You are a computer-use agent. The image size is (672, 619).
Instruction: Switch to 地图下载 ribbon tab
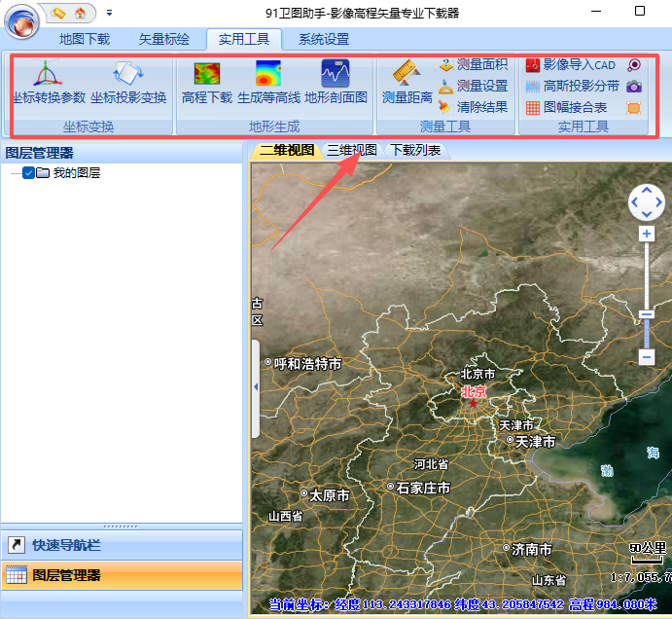[85, 39]
